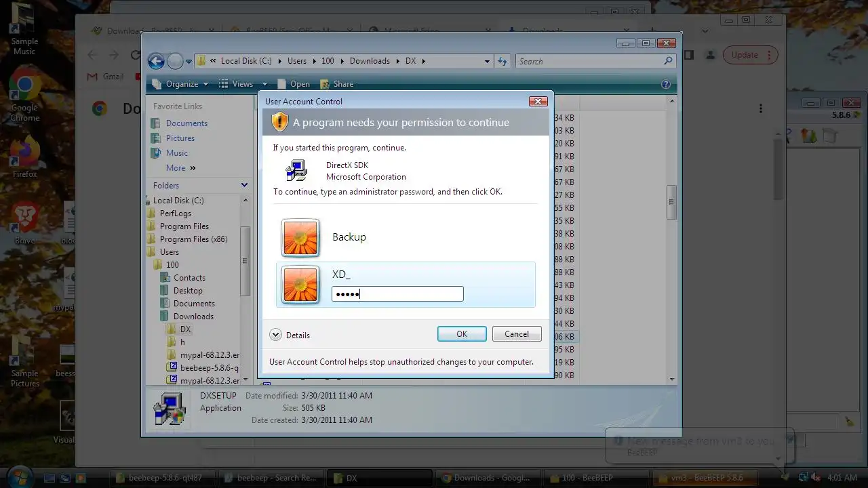
Task: Click the UAC shield warning icon
Action: [280, 122]
